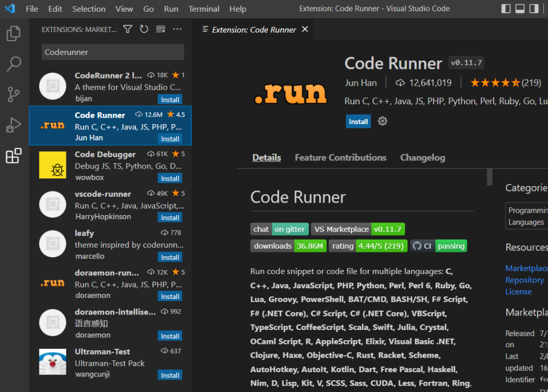Switch to the Feature Contributions tab
Viewport: 548px width, 392px height.
[340, 157]
